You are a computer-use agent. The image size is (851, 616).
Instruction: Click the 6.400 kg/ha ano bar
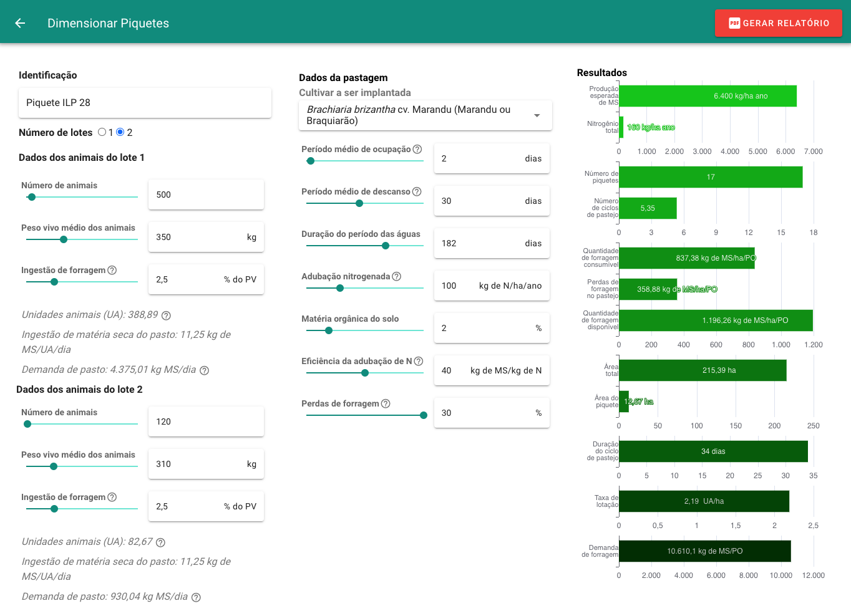708,96
